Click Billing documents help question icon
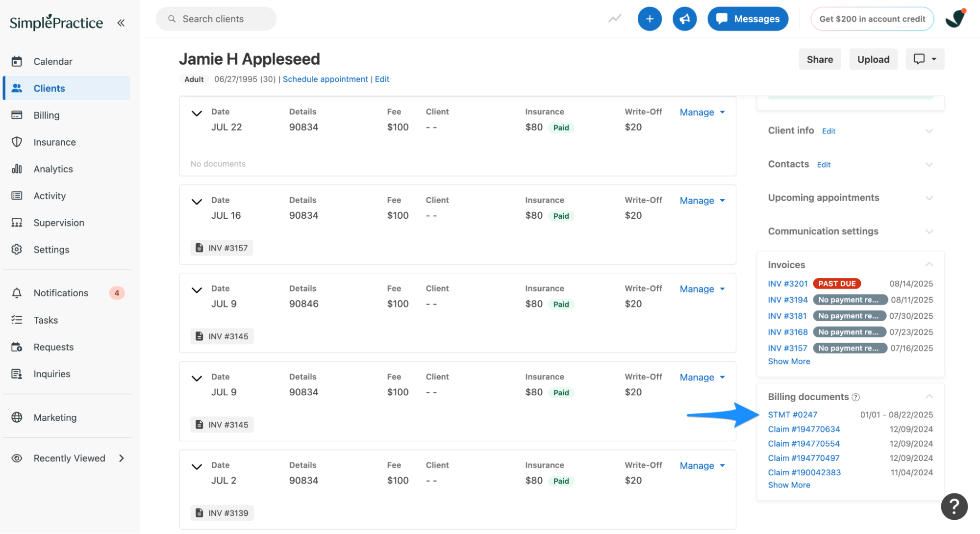The height and width of the screenshot is (534, 980). pyautogui.click(x=855, y=397)
